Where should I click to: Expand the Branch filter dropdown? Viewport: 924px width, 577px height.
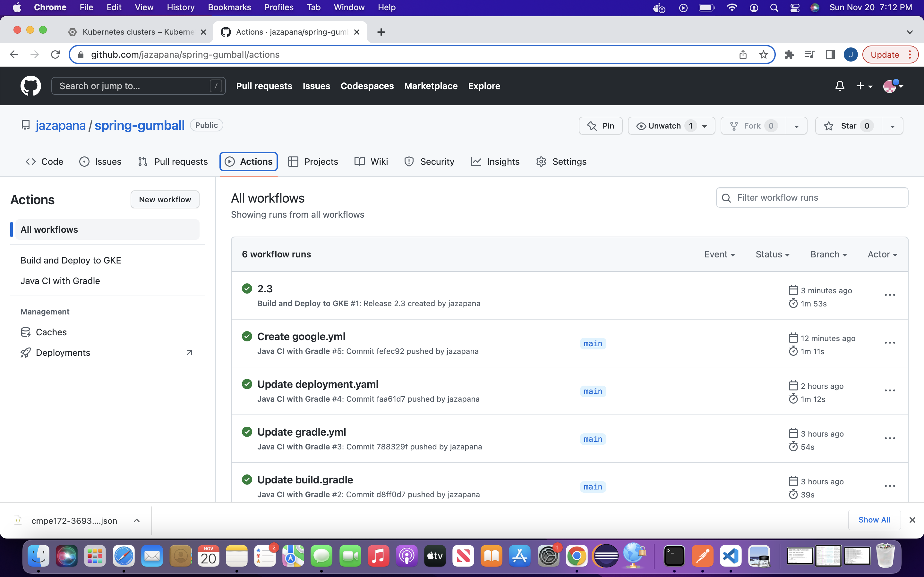(828, 255)
